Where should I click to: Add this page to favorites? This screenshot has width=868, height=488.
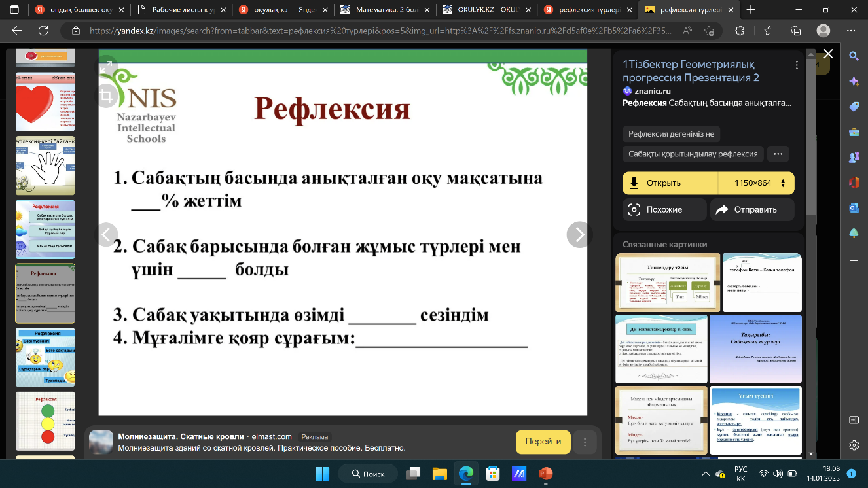[709, 31]
